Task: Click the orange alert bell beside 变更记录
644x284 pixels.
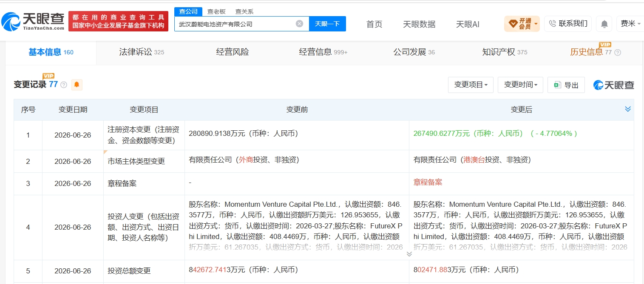Action: pos(77,84)
